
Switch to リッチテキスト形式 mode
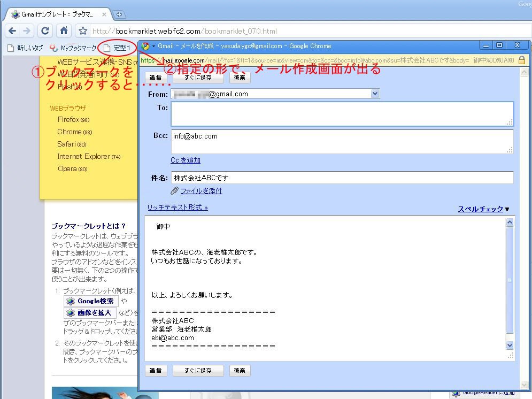click(177, 208)
